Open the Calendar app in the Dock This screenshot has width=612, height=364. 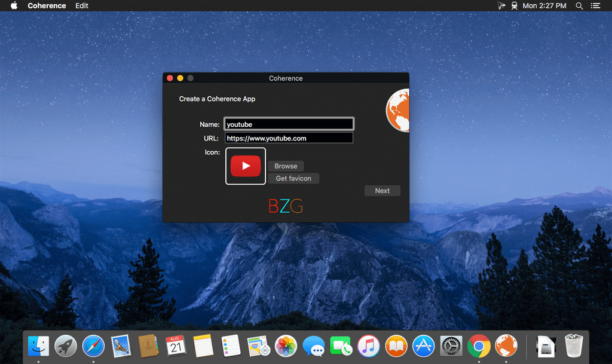tap(176, 345)
